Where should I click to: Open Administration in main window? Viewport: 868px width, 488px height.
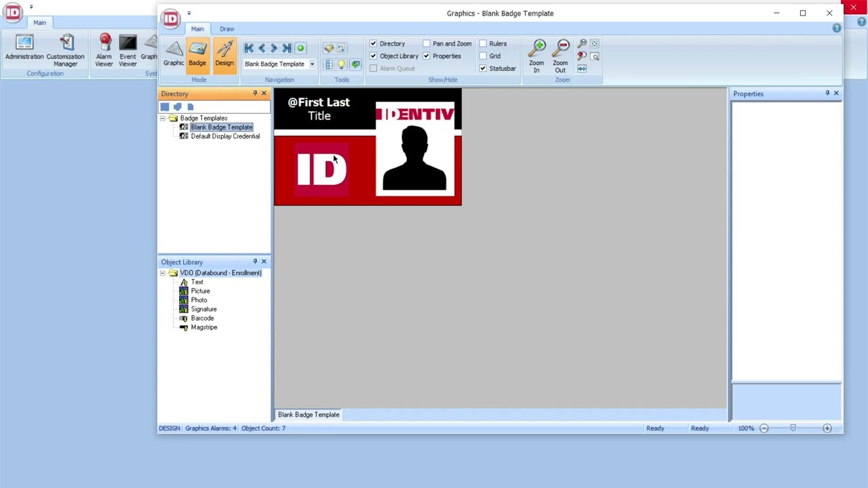point(24,47)
